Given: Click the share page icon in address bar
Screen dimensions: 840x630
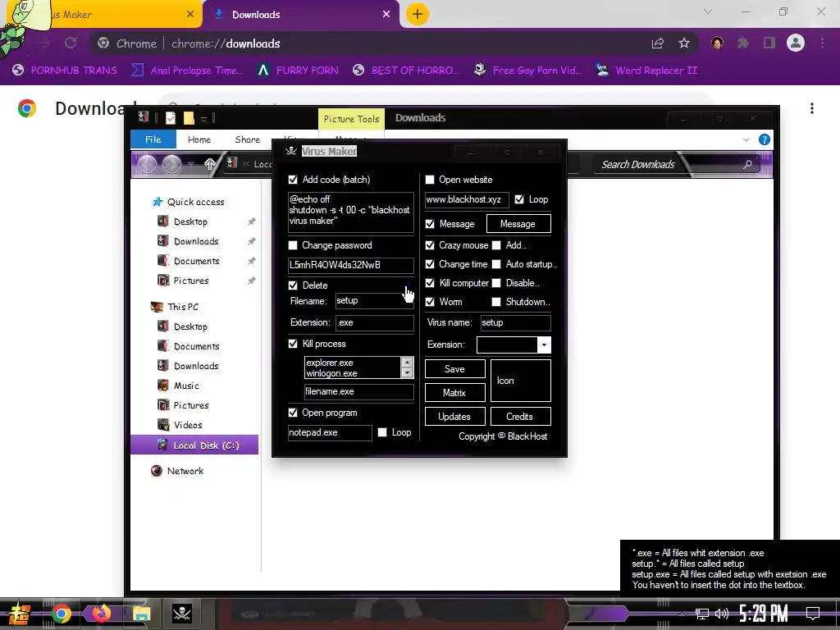Looking at the screenshot, I should [x=658, y=43].
